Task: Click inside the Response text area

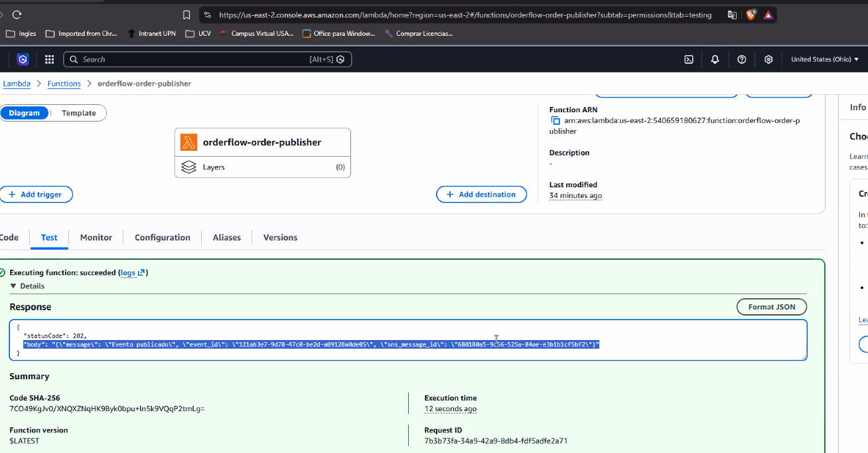Action: [x=408, y=340]
